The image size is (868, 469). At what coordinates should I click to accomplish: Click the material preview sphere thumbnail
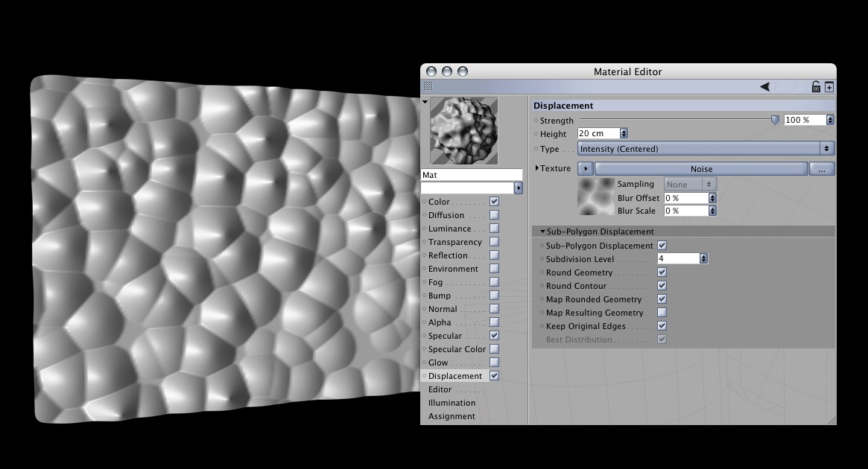(x=464, y=131)
